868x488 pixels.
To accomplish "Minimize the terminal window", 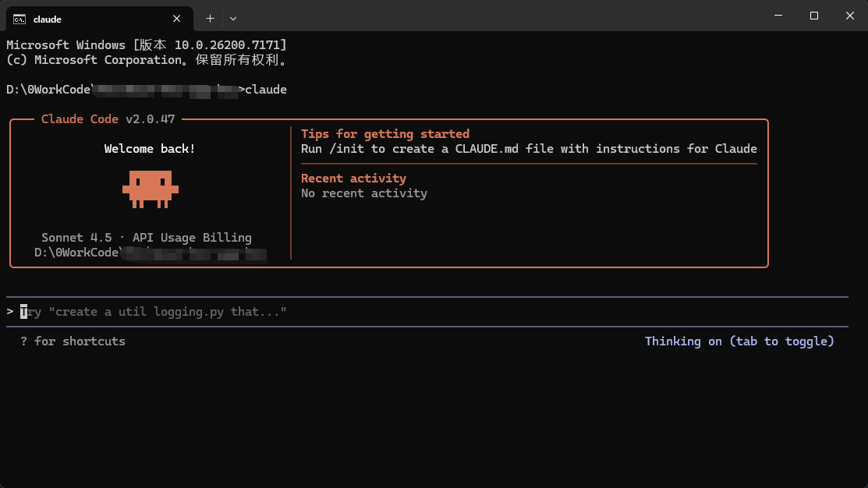I will point(778,16).
